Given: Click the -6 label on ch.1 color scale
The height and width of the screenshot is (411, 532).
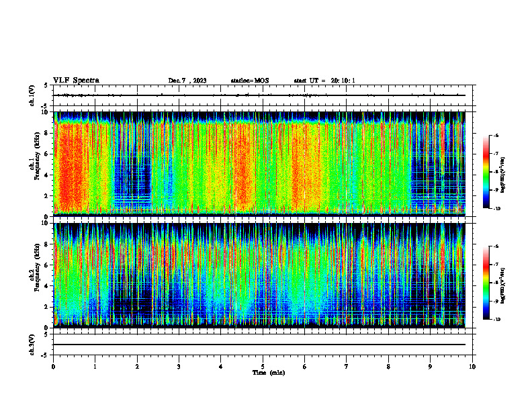Looking at the screenshot, I should [496, 135].
